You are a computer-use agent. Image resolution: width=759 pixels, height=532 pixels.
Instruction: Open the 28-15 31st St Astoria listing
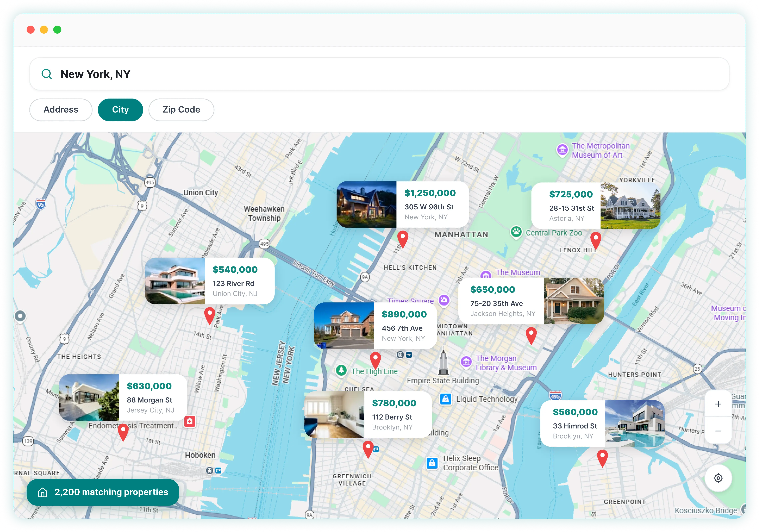(596, 206)
